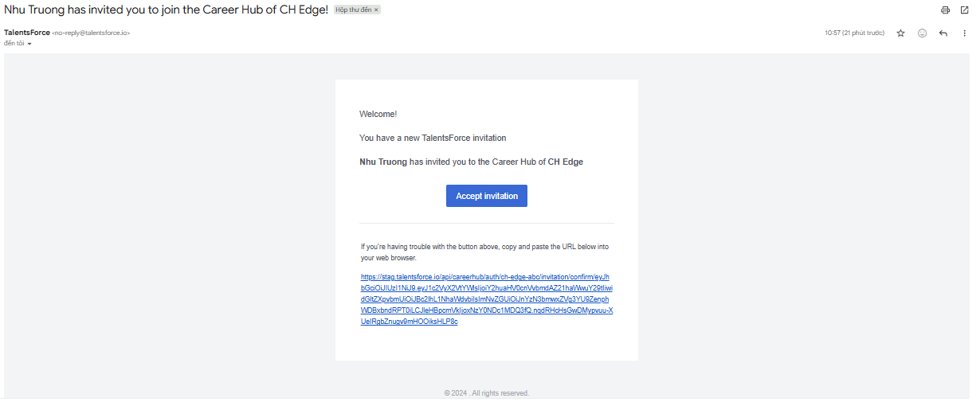The width and height of the screenshot is (980, 402).
Task: Click the TalentsForce sender name
Action: pyautogui.click(x=27, y=33)
